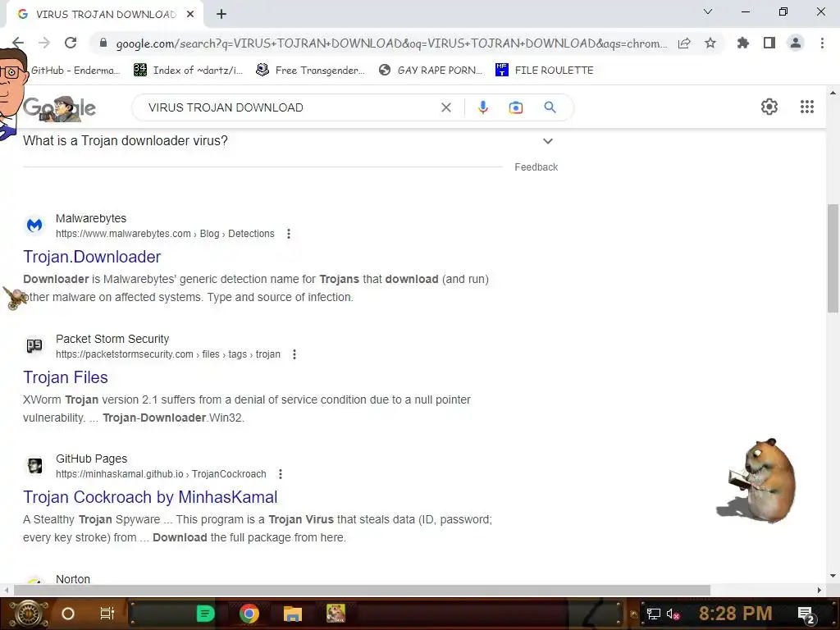Open the FILE ROULETTE bookmark
This screenshot has width=840, height=630.
tap(545, 71)
